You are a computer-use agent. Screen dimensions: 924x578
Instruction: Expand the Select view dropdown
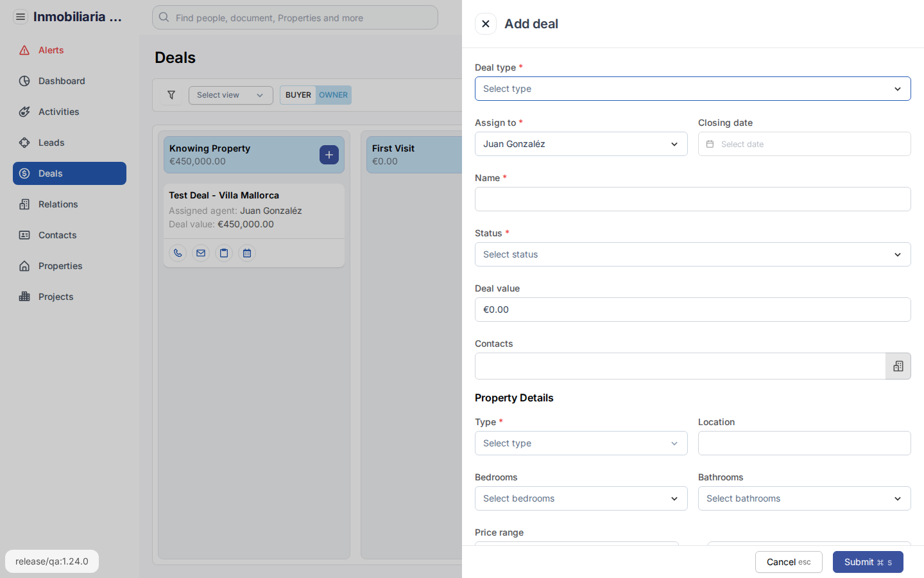(x=230, y=95)
